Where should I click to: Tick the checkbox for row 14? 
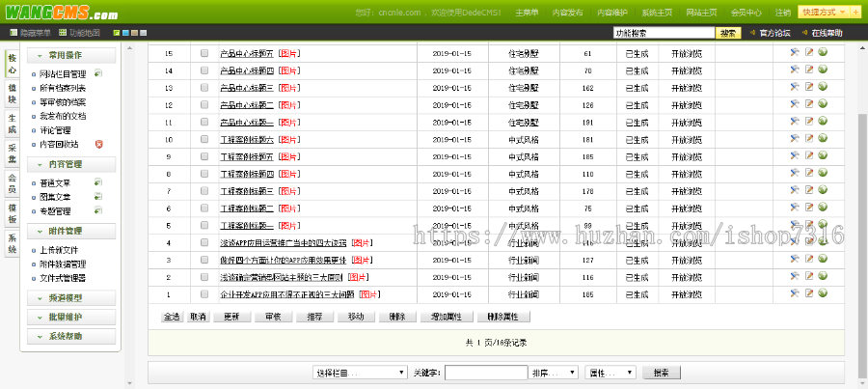203,70
